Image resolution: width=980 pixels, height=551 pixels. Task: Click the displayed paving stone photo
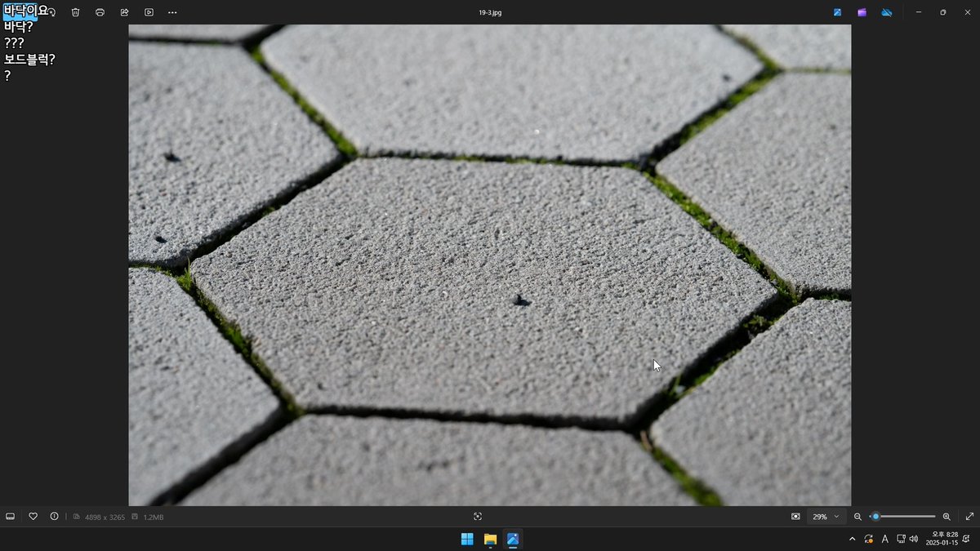coord(489,265)
